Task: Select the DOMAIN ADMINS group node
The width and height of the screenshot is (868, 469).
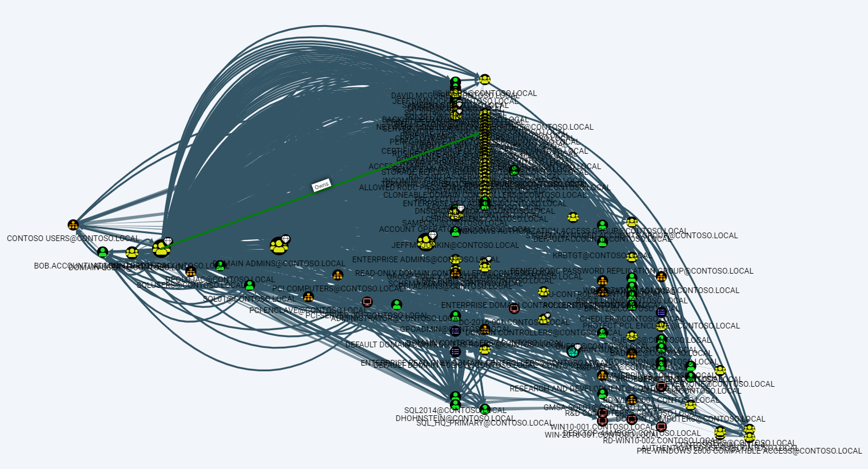Action: pos(279,246)
